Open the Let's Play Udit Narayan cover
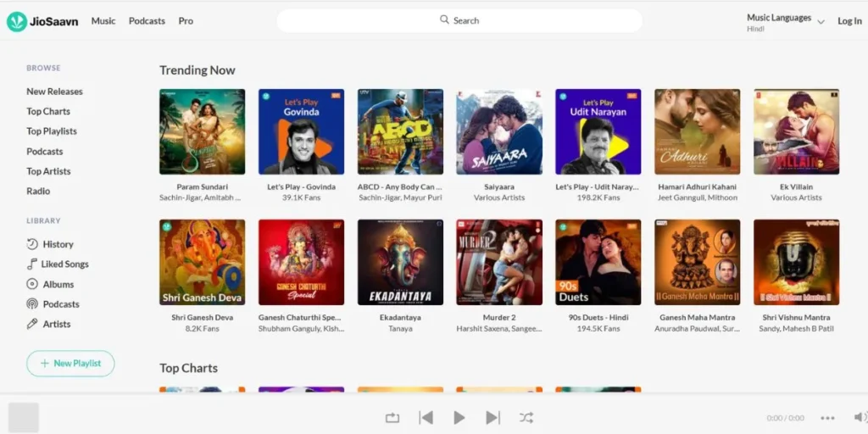Viewport: 868px width, 434px height. 598,131
